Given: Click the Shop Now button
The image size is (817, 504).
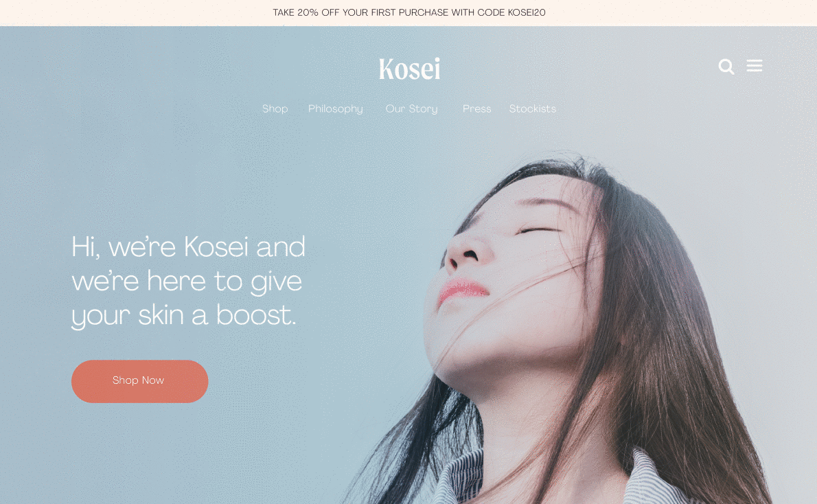Looking at the screenshot, I should click(x=139, y=381).
